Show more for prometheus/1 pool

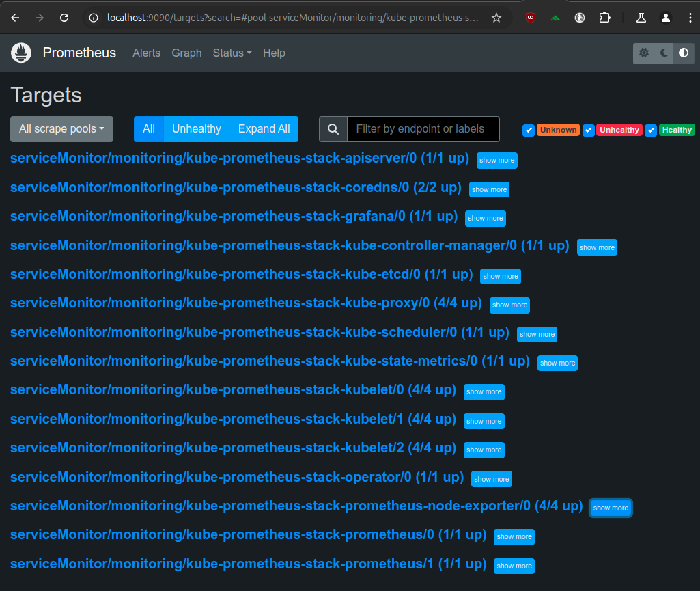pos(514,566)
